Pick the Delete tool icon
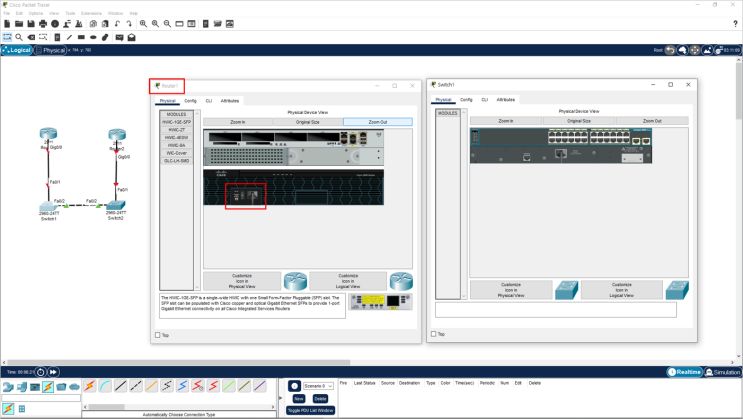The image size is (743, 419). 31,37
